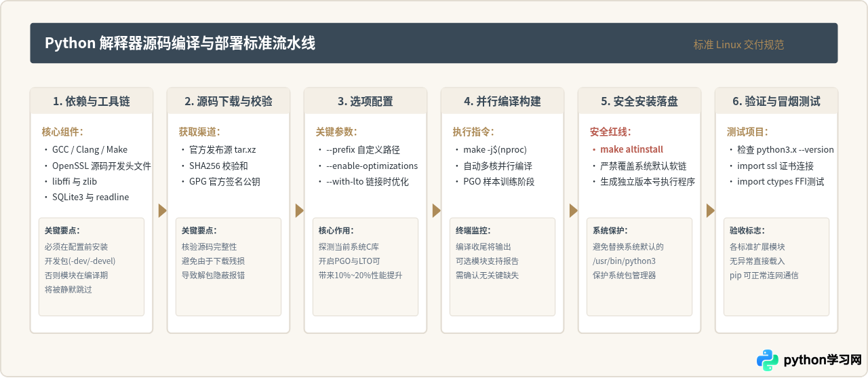
Task: Click the line "各标准扩展模块"
Action: pos(757,246)
